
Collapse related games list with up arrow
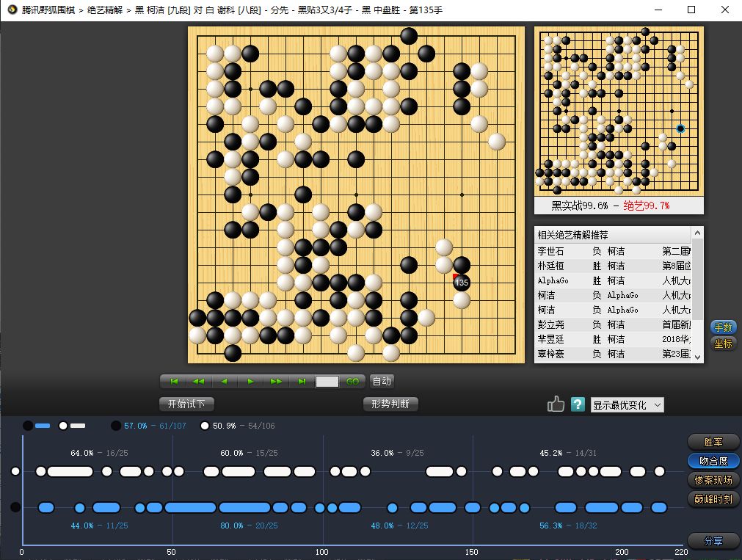(x=697, y=233)
